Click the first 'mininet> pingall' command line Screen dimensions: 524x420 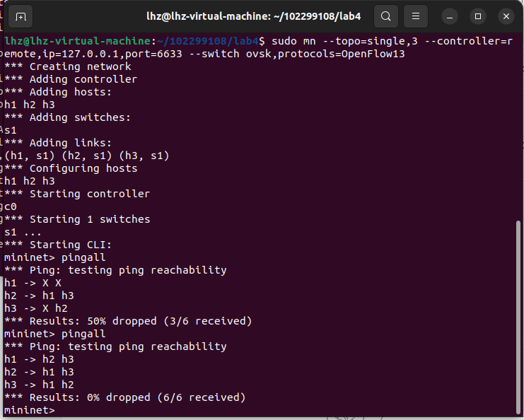54,257
